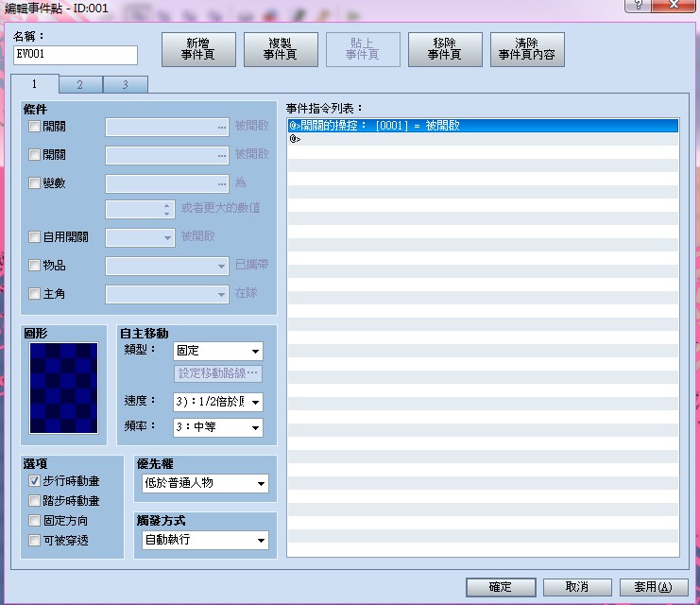Click the 移除事件頁 button
This screenshot has height=605, width=700.
coord(445,49)
